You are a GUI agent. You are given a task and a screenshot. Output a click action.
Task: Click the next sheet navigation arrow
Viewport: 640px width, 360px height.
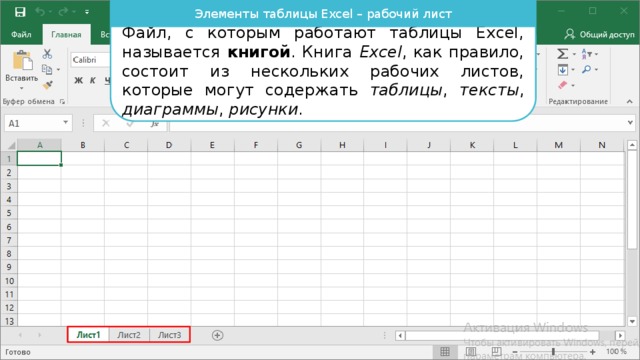pyautogui.click(x=40, y=335)
